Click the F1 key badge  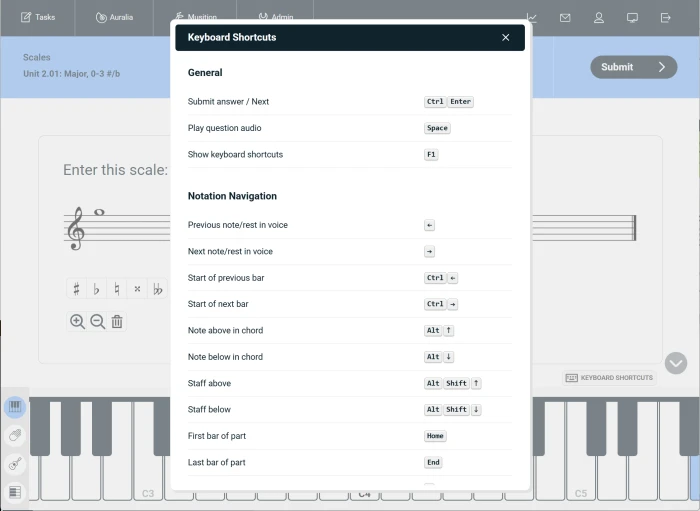click(431, 154)
